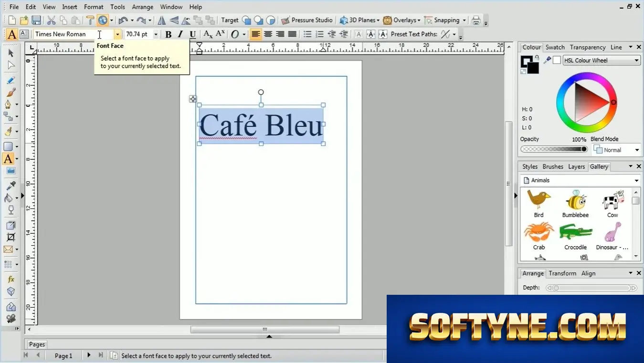Click the Pages button at bottom
Image resolution: width=644 pixels, height=363 pixels.
(x=37, y=344)
